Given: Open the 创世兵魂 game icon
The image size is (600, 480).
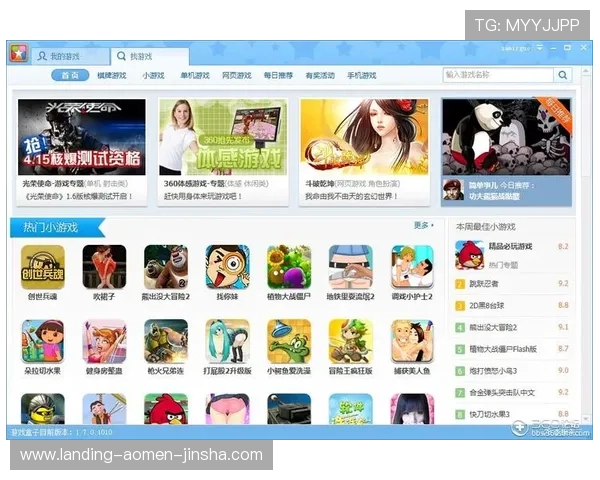Looking at the screenshot, I should (x=42, y=267).
